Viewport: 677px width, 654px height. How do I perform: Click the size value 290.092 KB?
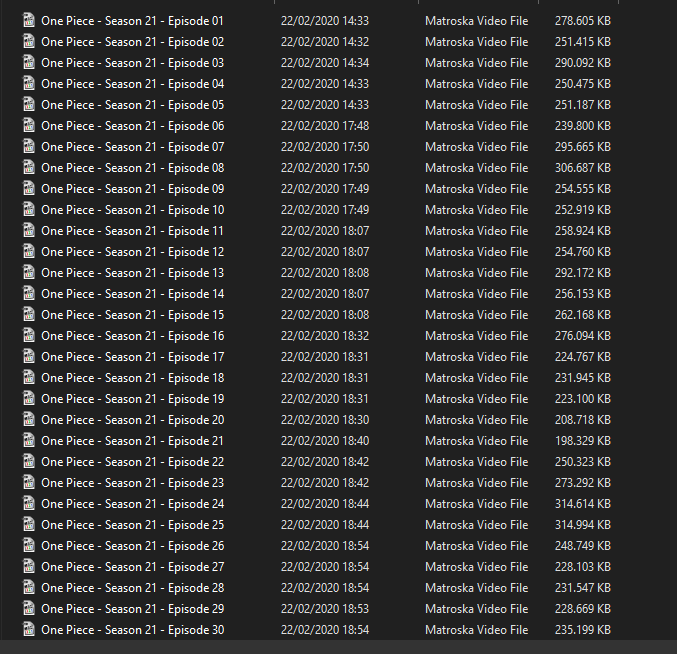(x=582, y=63)
